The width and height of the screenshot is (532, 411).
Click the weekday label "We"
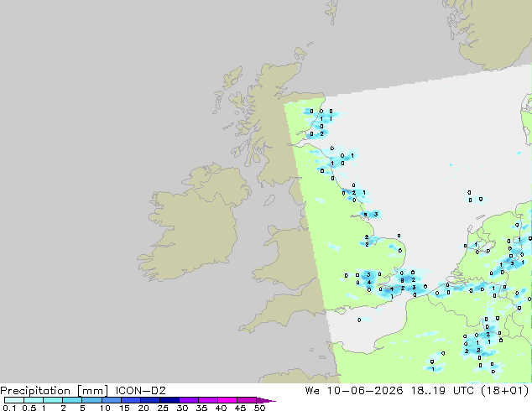point(312,391)
